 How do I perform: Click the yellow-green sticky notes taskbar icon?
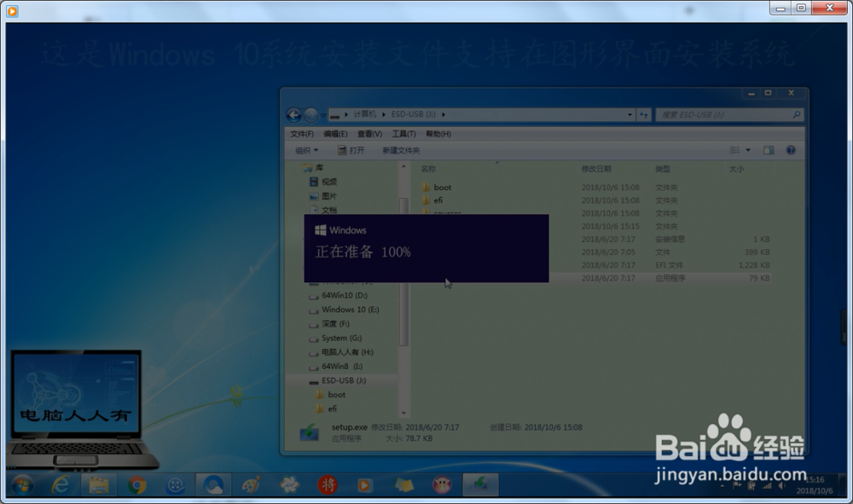pos(403,485)
